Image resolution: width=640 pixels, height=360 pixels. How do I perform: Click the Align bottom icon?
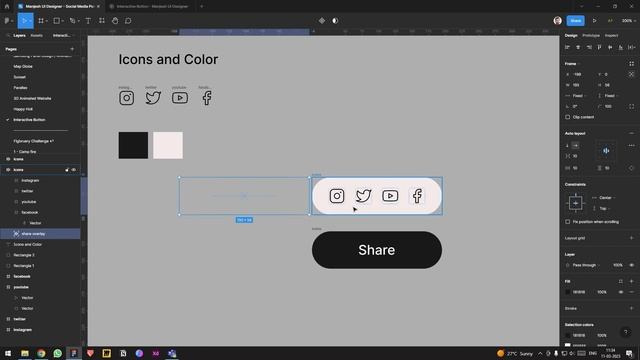[x=620, y=47]
